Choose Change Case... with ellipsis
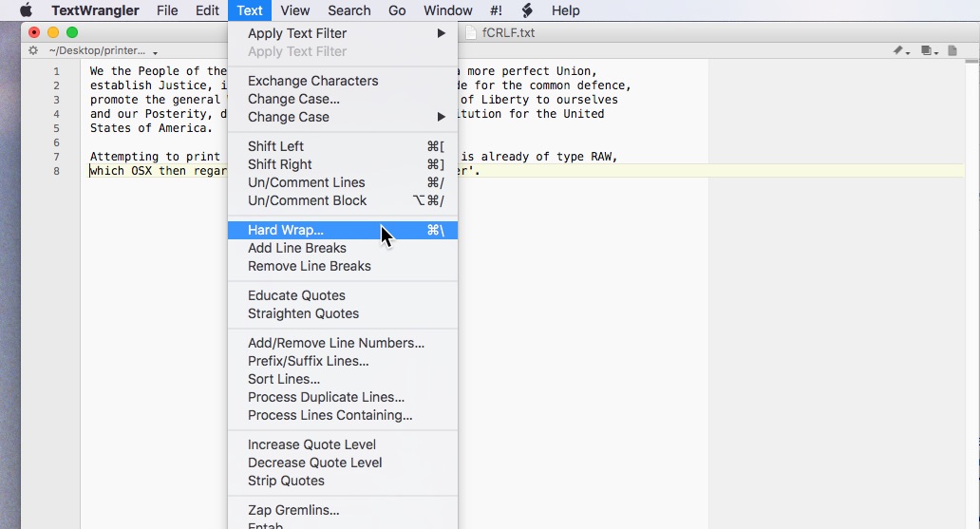The image size is (980, 529). pyautogui.click(x=343, y=99)
